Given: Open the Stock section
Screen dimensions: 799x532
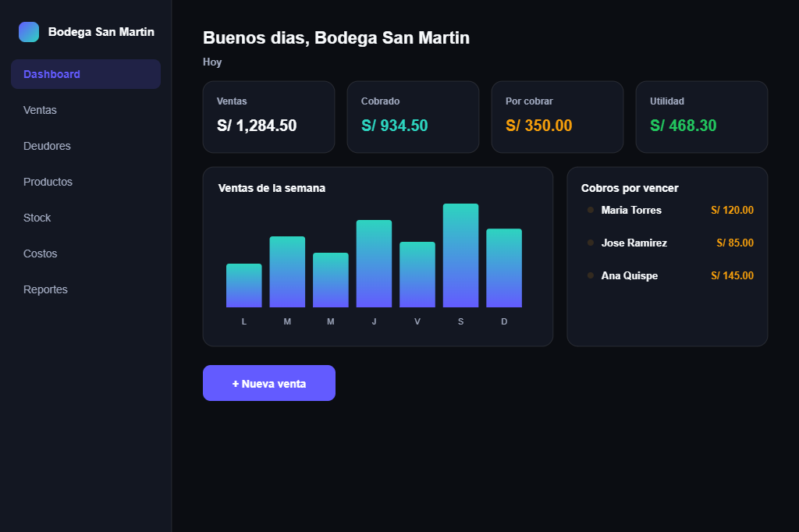Looking at the screenshot, I should 86,218.
